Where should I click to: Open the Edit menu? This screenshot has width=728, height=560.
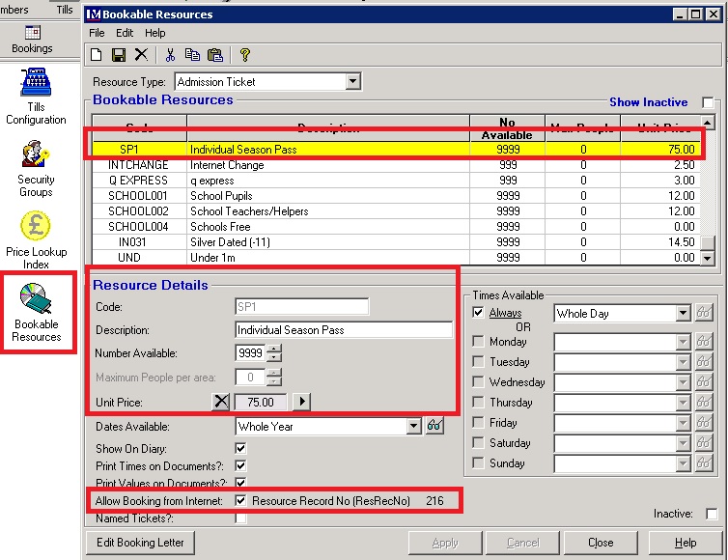[125, 33]
